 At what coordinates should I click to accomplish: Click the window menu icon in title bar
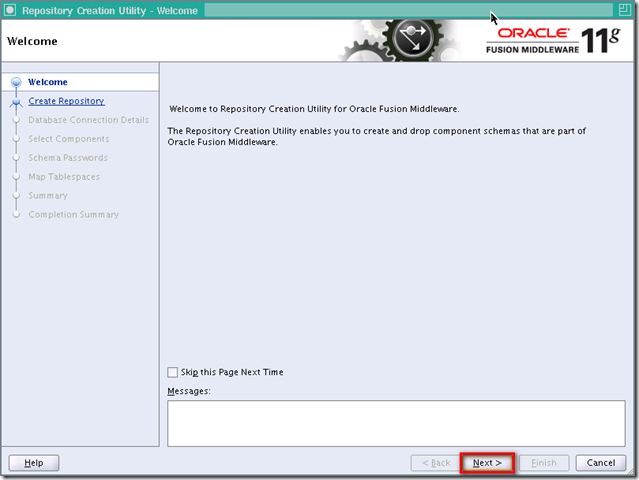[x=10, y=10]
